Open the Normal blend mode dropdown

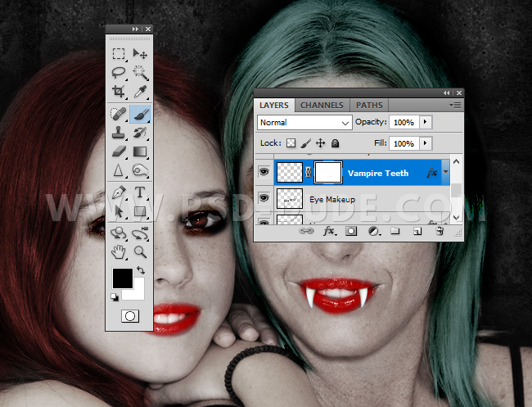(x=304, y=122)
